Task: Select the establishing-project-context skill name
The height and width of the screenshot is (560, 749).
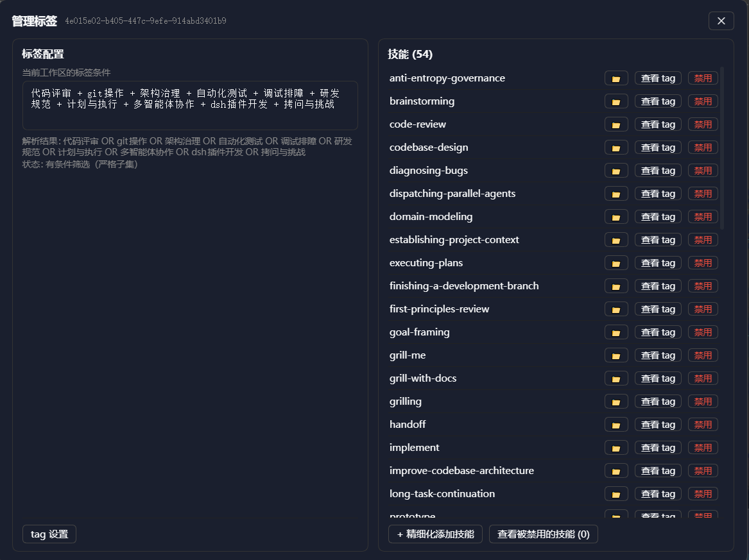Action: coord(454,240)
